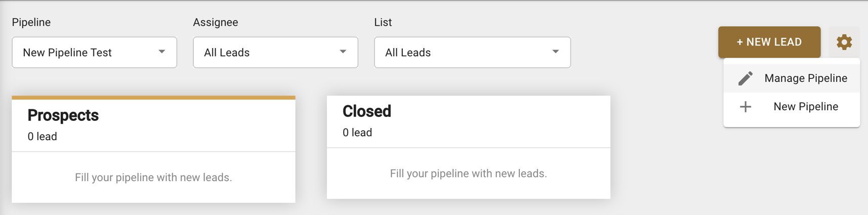Select the Closed stage heading

(367, 111)
